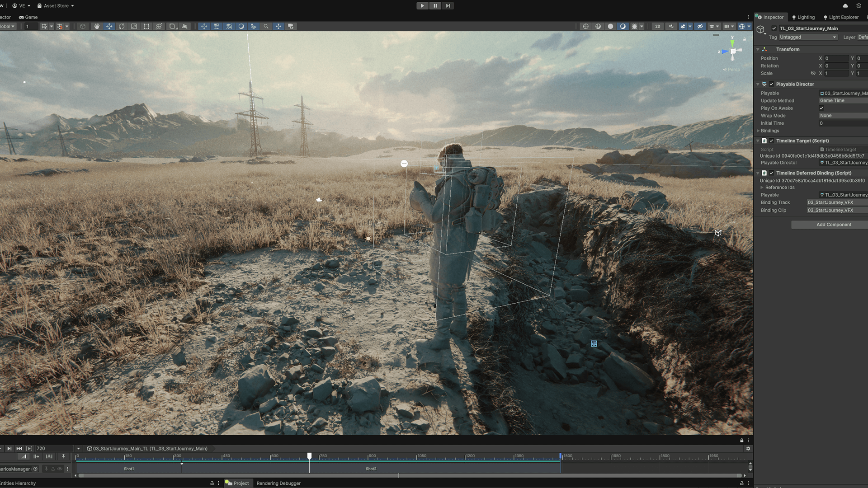Open the VE account dropdown
Viewport: 868px width, 488px height.
(21, 5)
